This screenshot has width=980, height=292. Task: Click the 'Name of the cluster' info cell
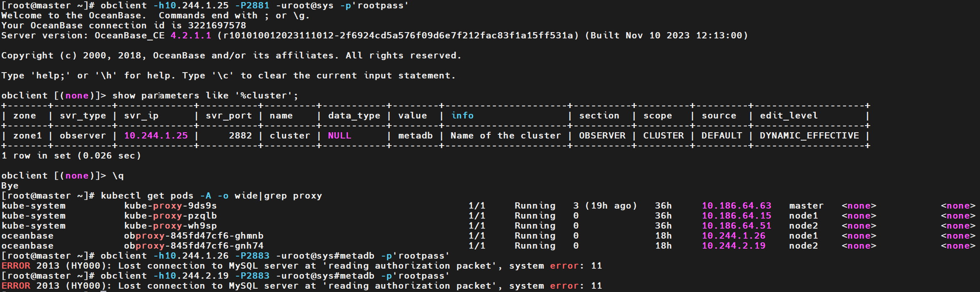click(506, 136)
